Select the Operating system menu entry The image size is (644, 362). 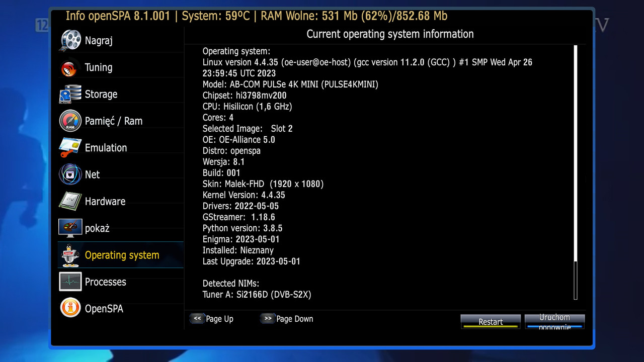121,255
